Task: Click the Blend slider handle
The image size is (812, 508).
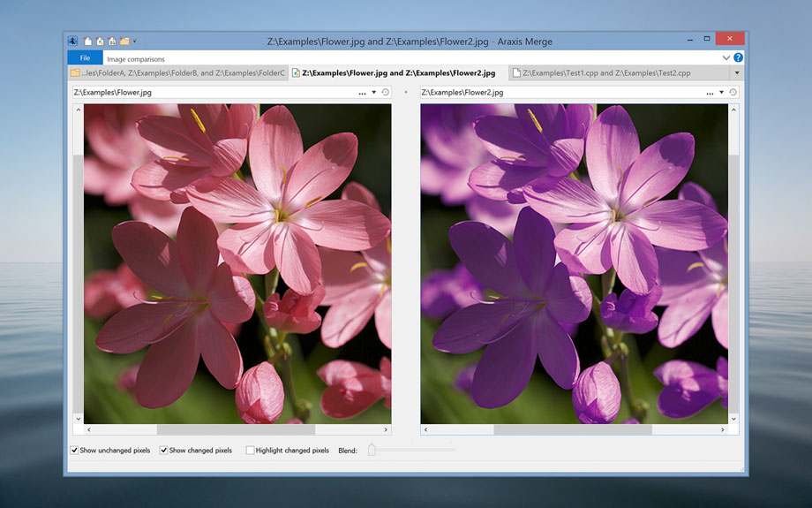Action: 372,451
